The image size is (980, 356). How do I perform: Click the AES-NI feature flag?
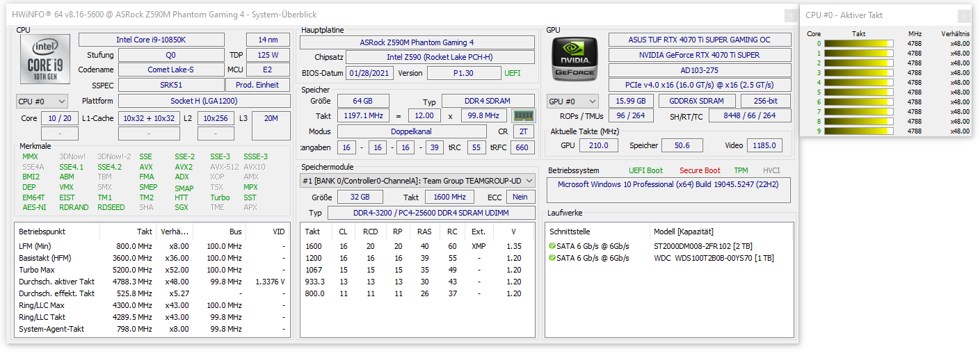point(34,207)
